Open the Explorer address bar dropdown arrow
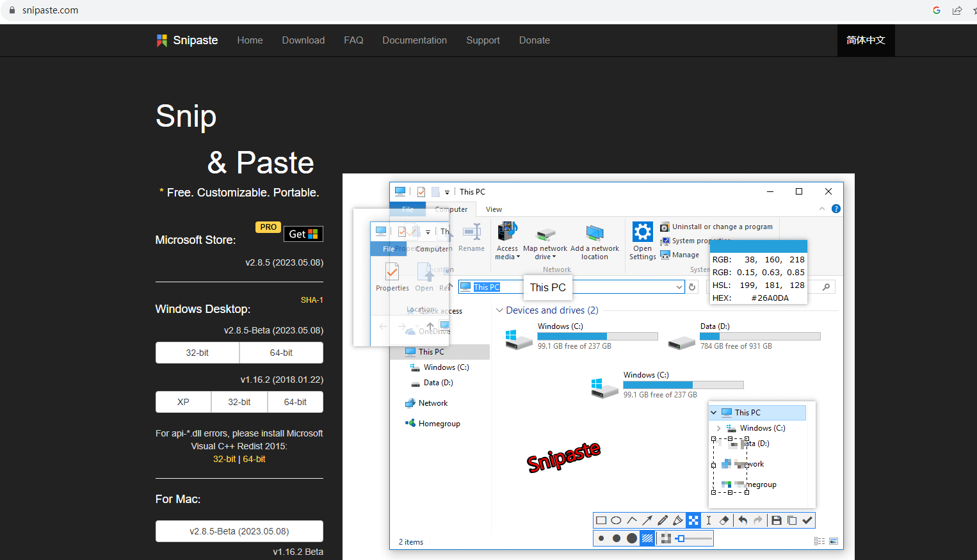 click(x=679, y=287)
